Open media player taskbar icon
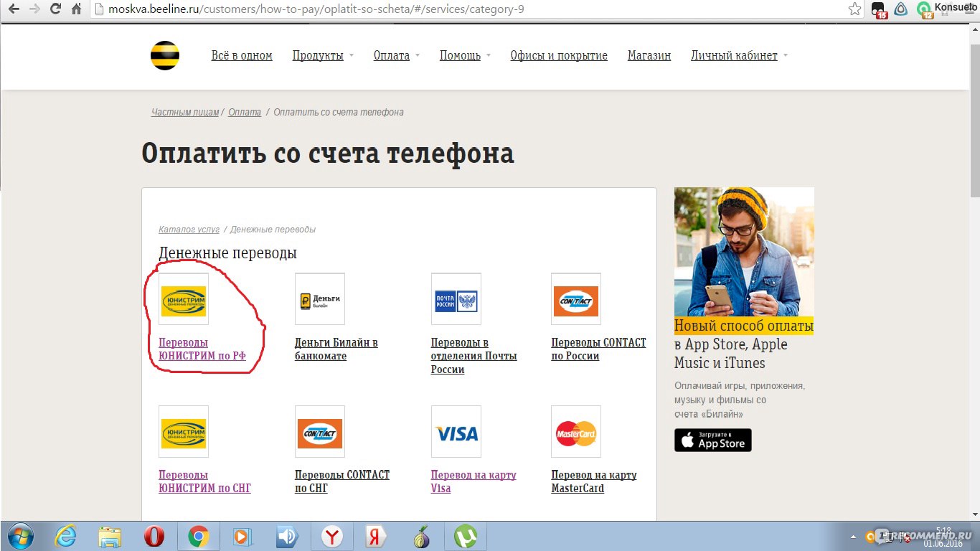The width and height of the screenshot is (980, 551). click(x=243, y=537)
